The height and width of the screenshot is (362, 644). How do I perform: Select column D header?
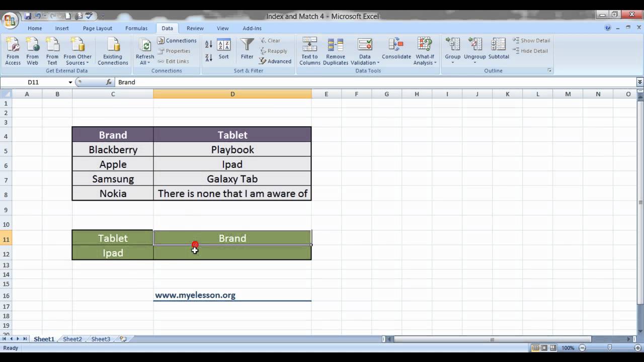pos(232,94)
